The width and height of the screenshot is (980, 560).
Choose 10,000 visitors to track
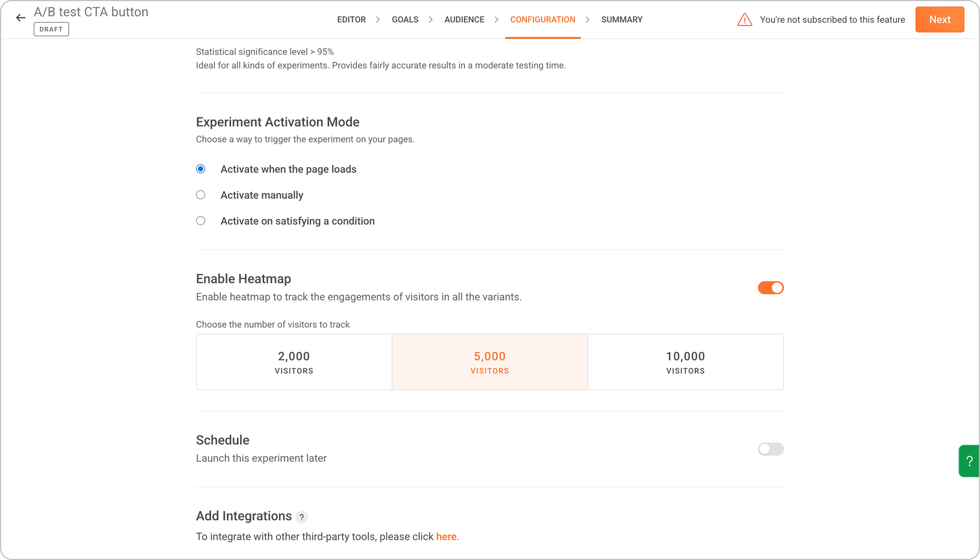pos(686,362)
